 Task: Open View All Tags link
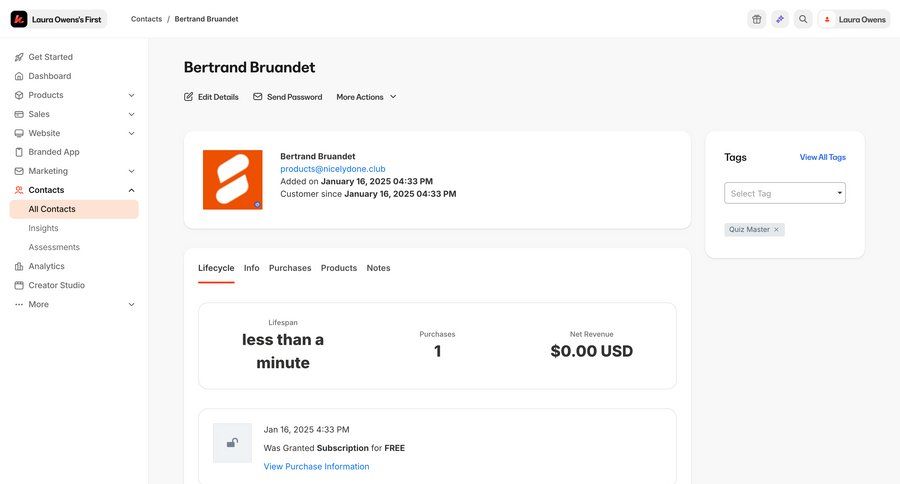click(x=822, y=157)
